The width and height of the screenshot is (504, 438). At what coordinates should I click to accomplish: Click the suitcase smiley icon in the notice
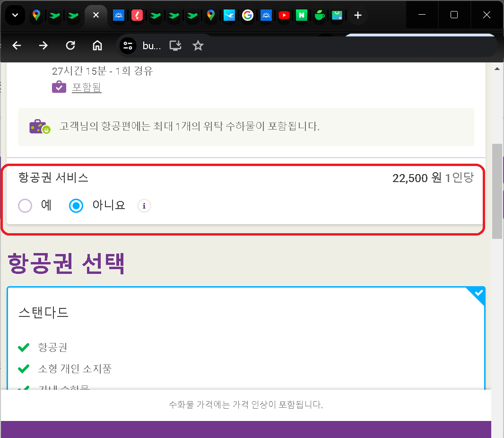[40, 127]
